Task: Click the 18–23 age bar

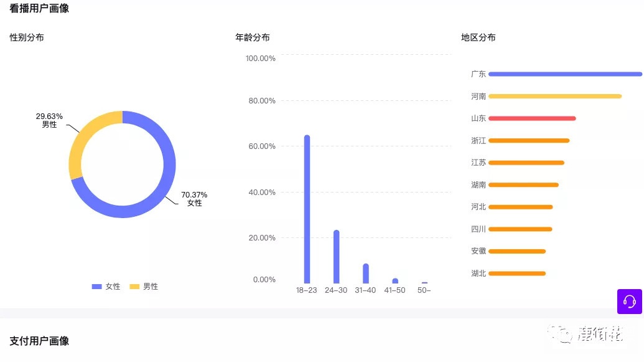Action: [307, 209]
